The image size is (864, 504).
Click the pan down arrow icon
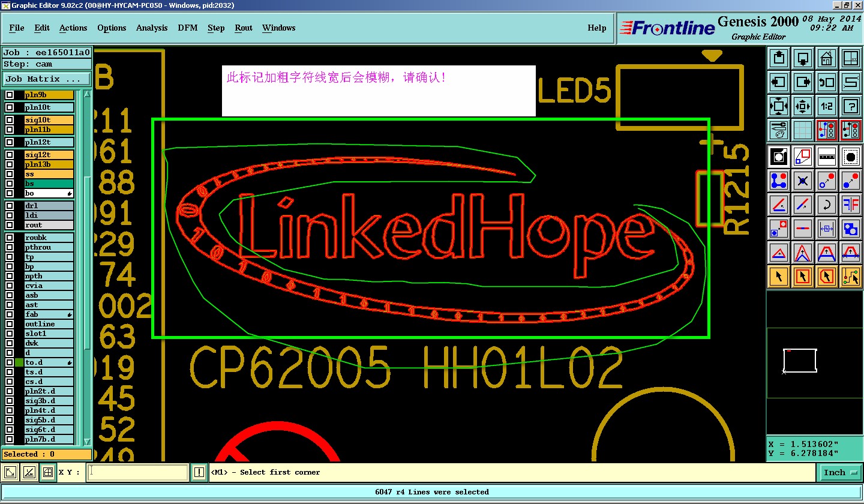803,58
